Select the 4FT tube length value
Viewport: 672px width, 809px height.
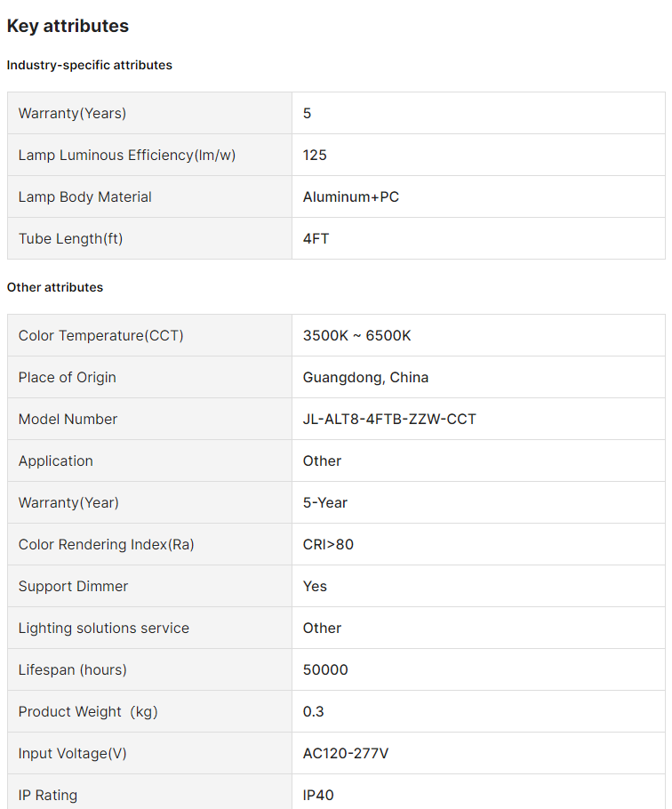click(x=316, y=238)
